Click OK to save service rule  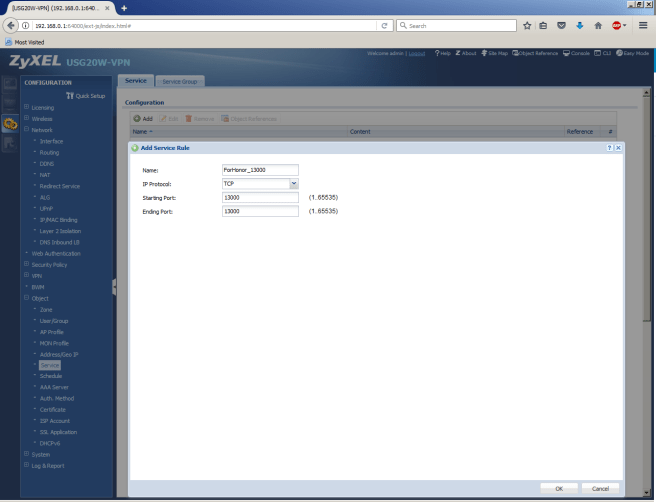pyautogui.click(x=559, y=488)
